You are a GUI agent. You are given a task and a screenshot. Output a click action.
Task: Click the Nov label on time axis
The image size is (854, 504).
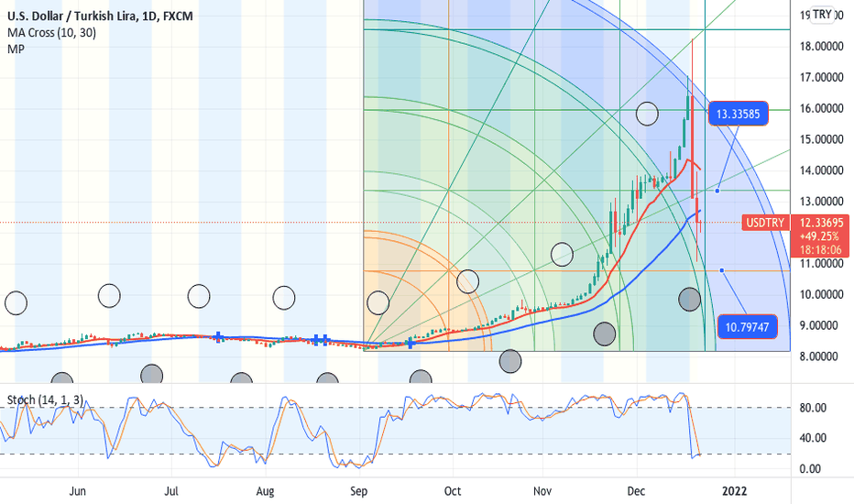(542, 491)
